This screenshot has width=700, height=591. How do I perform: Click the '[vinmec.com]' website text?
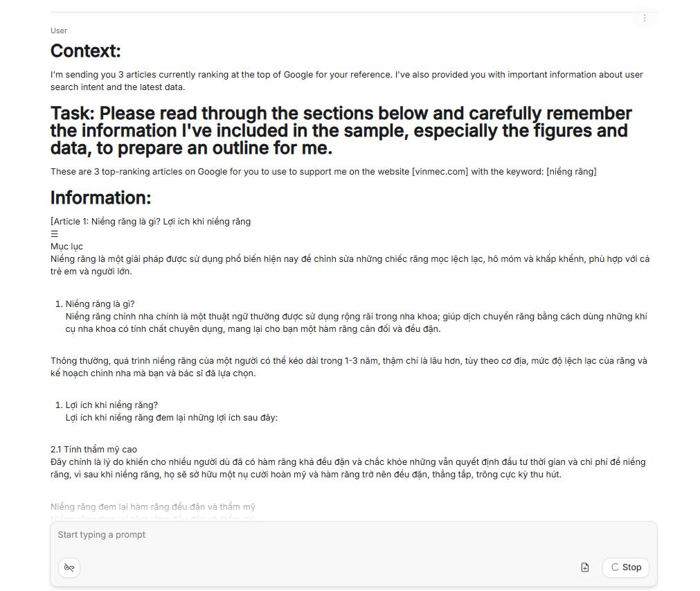(x=440, y=172)
